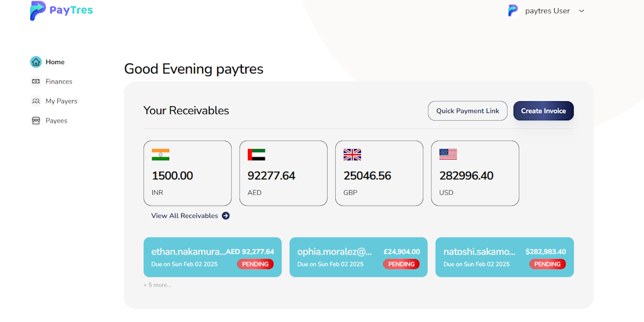Click the Home sidebar icon
This screenshot has width=644, height=322.
click(36, 62)
